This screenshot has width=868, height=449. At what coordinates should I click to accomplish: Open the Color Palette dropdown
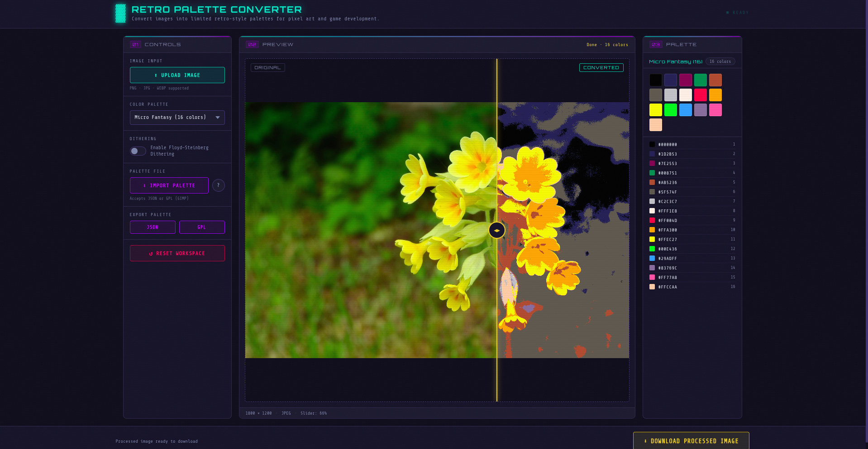177,118
